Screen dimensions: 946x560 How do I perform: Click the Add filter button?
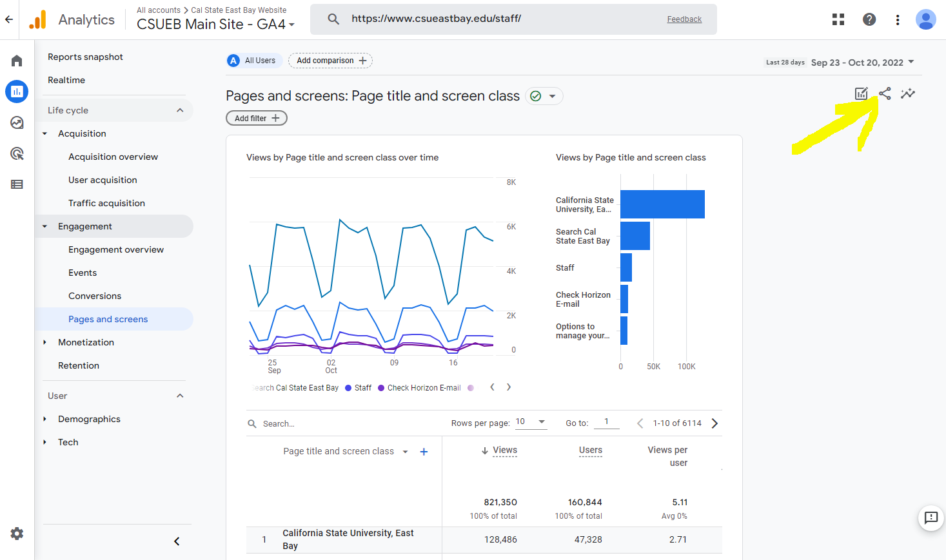257,118
